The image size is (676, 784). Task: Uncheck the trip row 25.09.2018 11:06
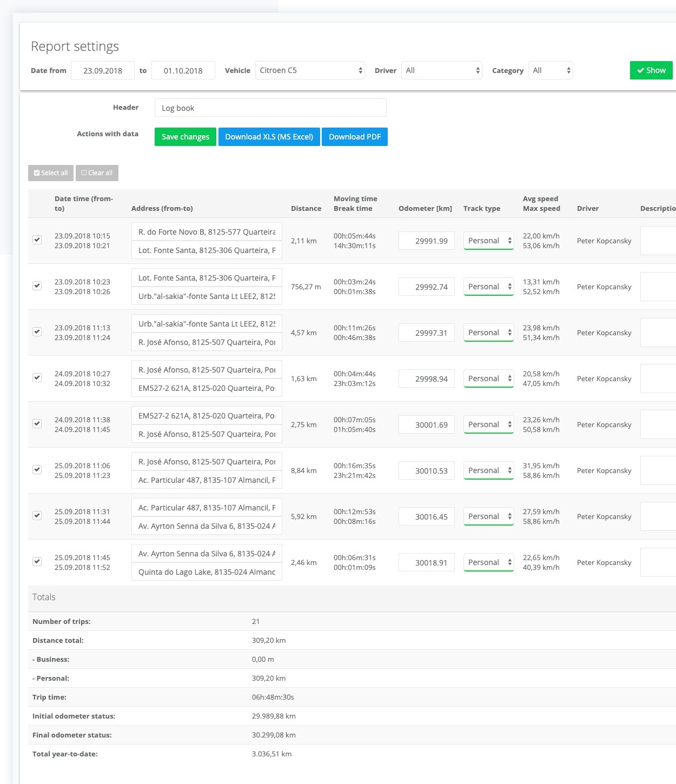tap(37, 469)
